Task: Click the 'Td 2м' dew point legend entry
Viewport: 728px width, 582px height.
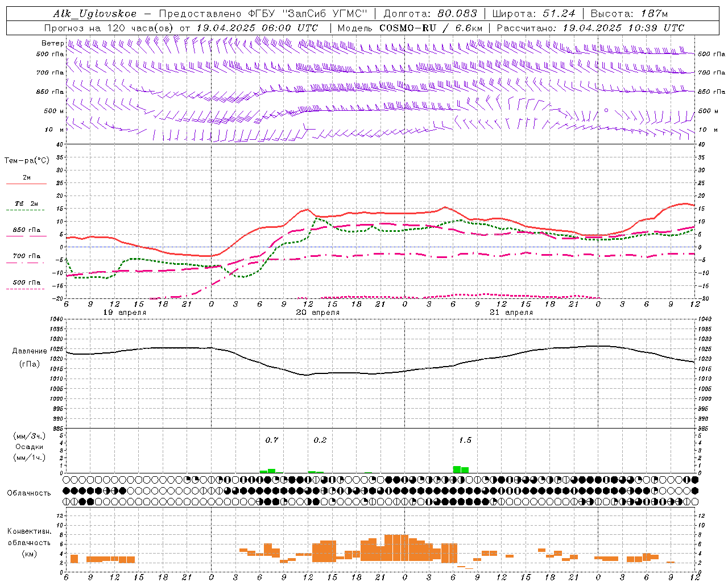Action: [27, 203]
